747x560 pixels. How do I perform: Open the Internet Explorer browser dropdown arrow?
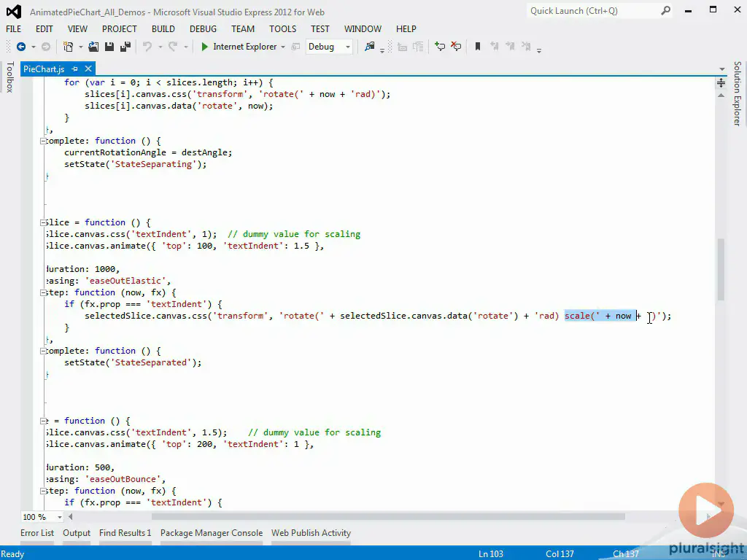(x=282, y=47)
